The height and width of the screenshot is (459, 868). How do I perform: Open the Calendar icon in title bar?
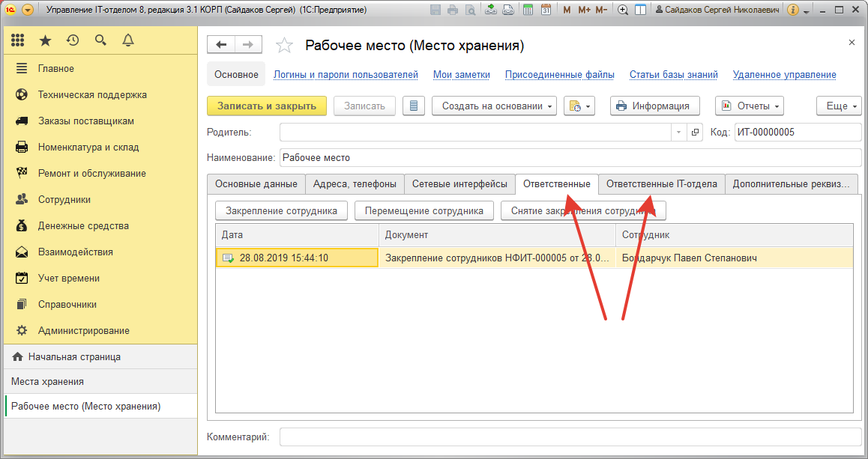coord(546,10)
